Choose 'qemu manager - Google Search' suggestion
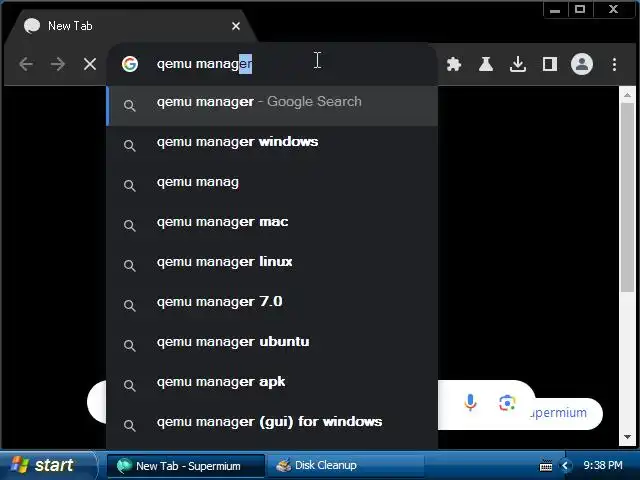This screenshot has width=640, height=480. tap(272, 106)
